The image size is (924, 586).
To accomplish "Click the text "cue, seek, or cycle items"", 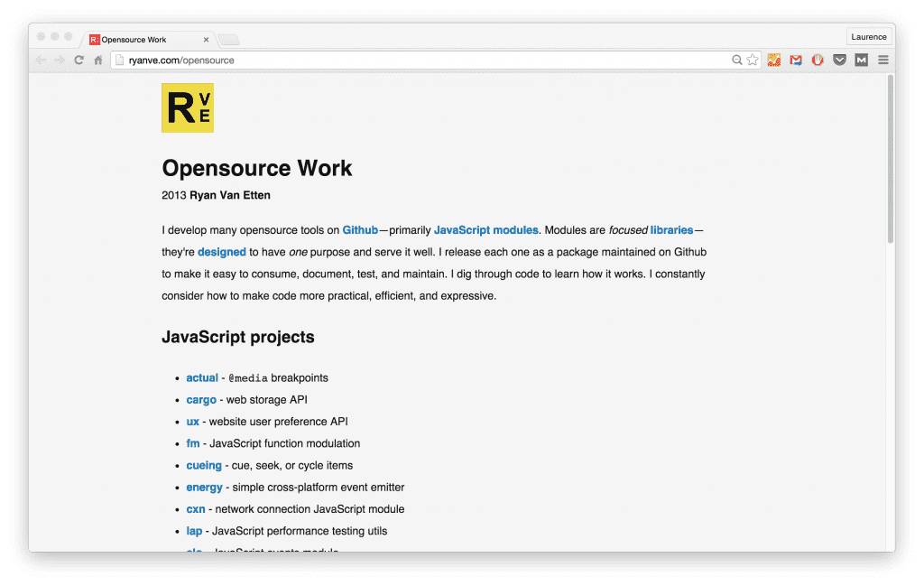I will click(292, 466).
